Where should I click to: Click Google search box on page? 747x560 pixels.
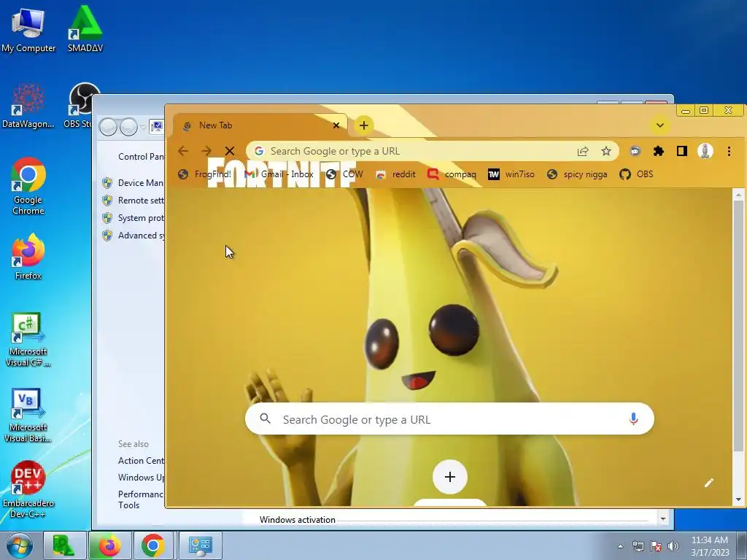[x=449, y=419]
